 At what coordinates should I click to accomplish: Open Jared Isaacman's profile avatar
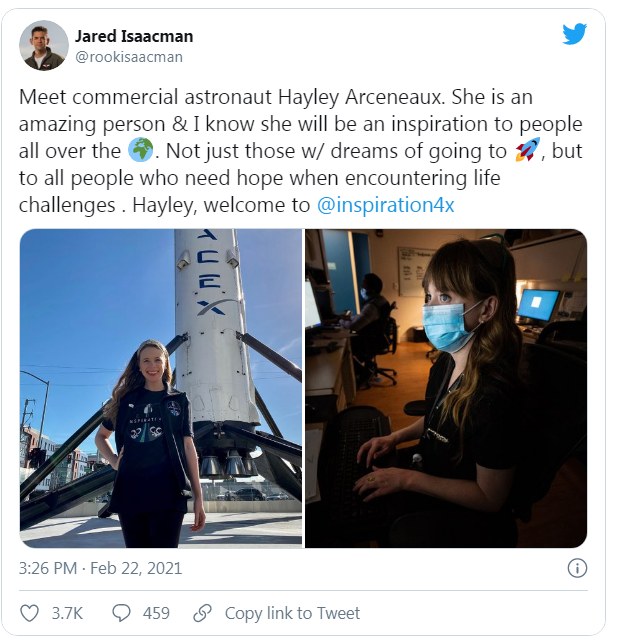coord(44,45)
